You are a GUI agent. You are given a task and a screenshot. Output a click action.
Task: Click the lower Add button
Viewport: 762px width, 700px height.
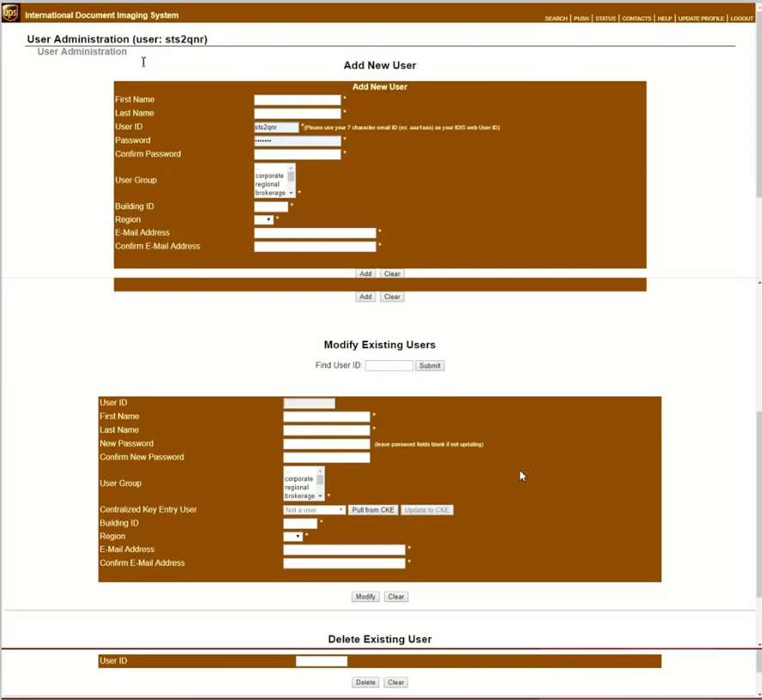(x=366, y=297)
